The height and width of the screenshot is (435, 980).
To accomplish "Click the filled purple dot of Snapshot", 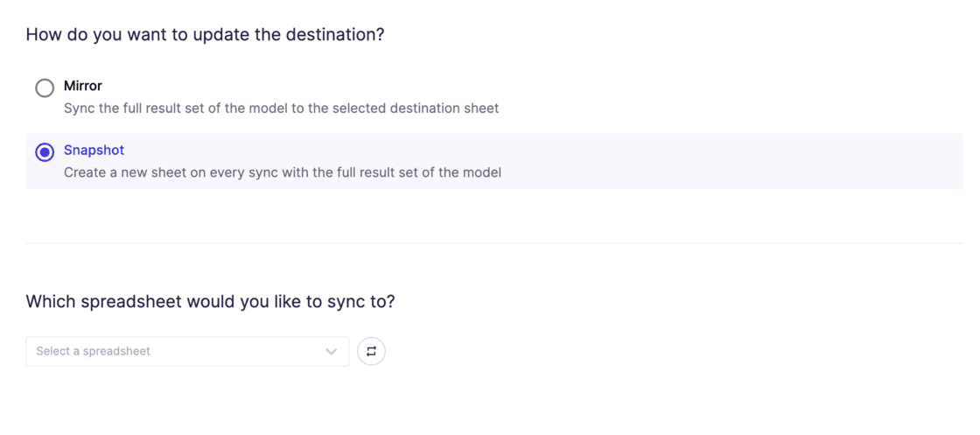I will coord(45,152).
